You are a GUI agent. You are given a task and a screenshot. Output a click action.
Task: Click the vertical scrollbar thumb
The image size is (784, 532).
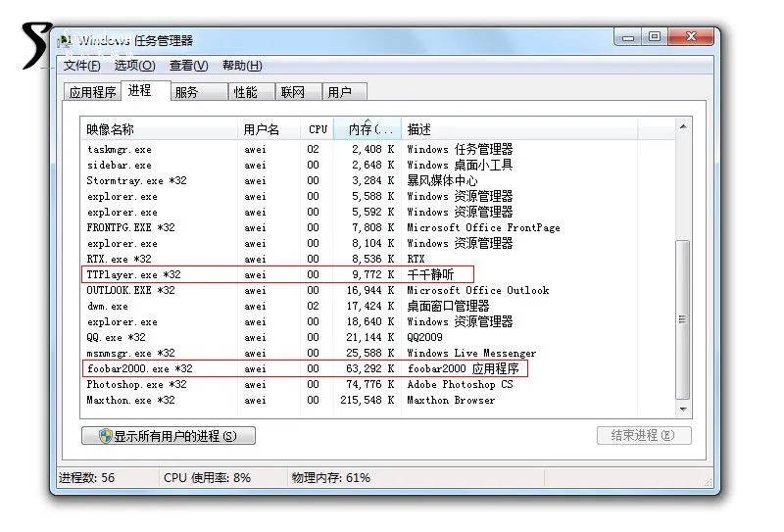(683, 319)
